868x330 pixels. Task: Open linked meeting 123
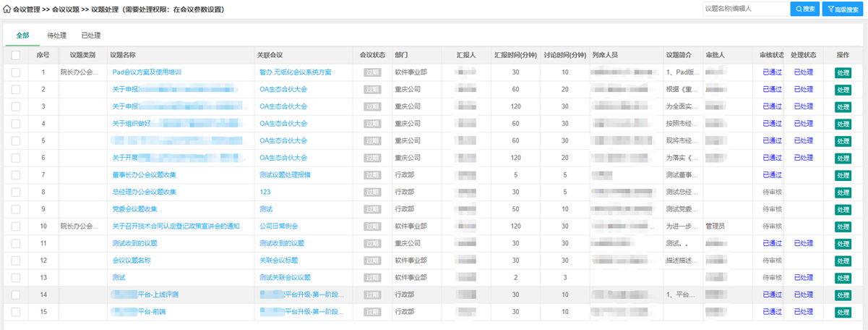(x=265, y=192)
